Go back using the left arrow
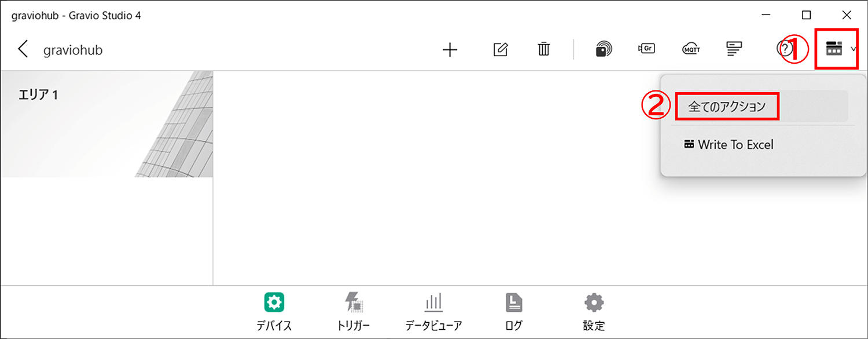868x339 pixels. (x=23, y=49)
